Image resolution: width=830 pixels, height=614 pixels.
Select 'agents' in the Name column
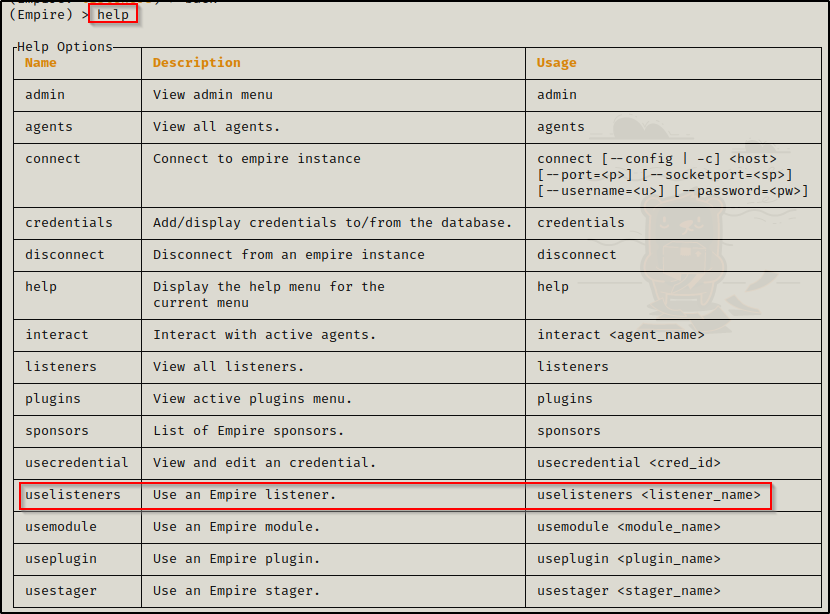49,127
